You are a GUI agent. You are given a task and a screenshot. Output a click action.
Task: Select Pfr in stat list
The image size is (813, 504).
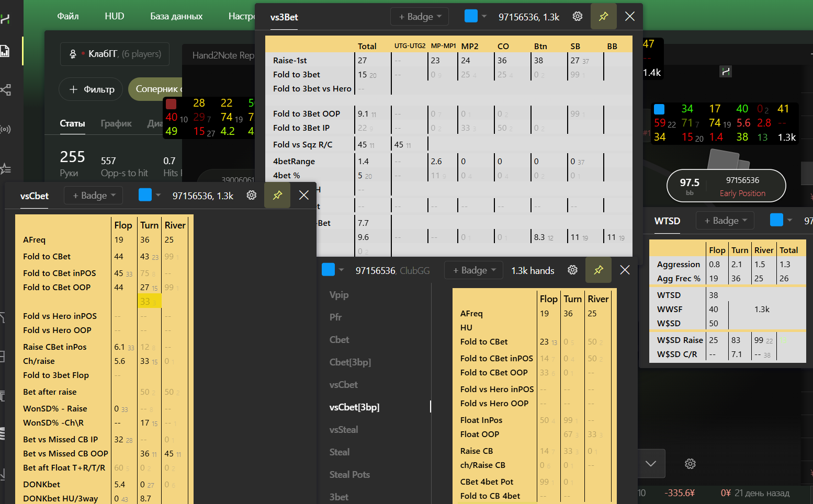[335, 317]
